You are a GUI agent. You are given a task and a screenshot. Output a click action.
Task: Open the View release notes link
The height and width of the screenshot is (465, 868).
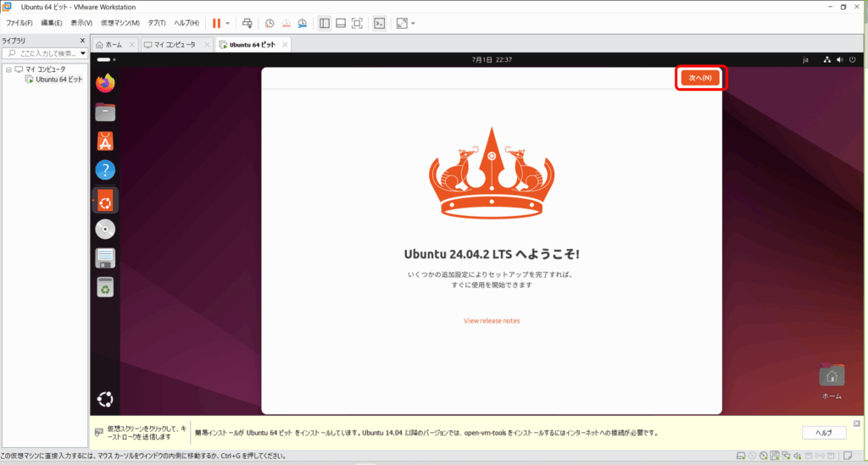coord(492,320)
